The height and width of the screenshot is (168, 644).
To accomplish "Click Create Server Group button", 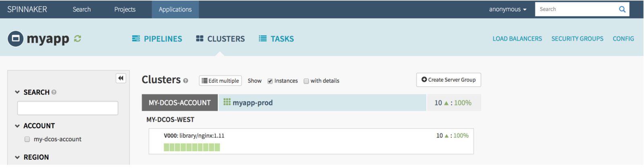I will (x=448, y=80).
